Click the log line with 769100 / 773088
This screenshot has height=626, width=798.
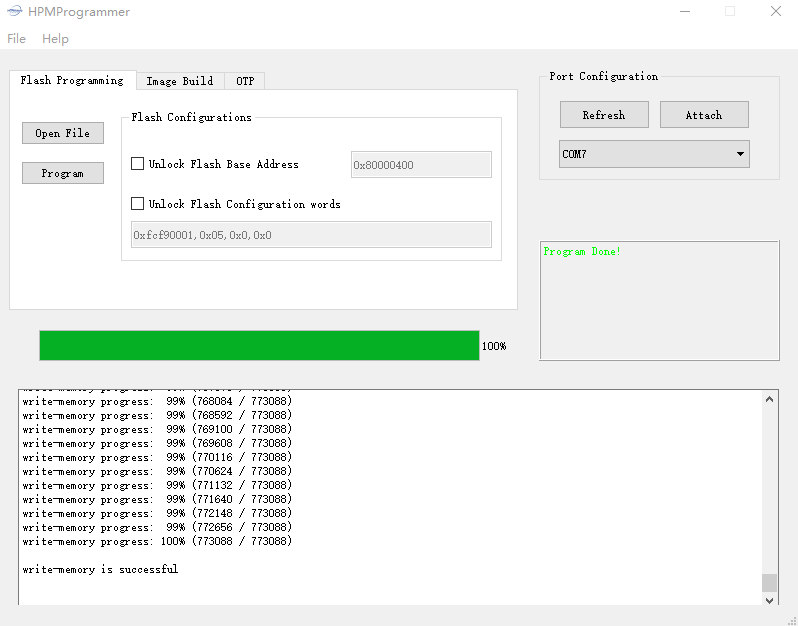(x=157, y=429)
